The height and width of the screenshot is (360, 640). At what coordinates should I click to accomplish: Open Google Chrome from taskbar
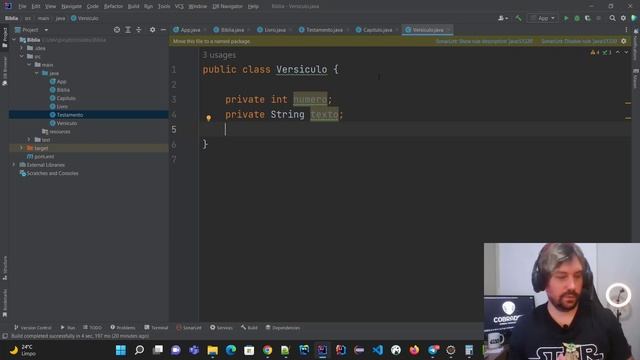[267, 350]
